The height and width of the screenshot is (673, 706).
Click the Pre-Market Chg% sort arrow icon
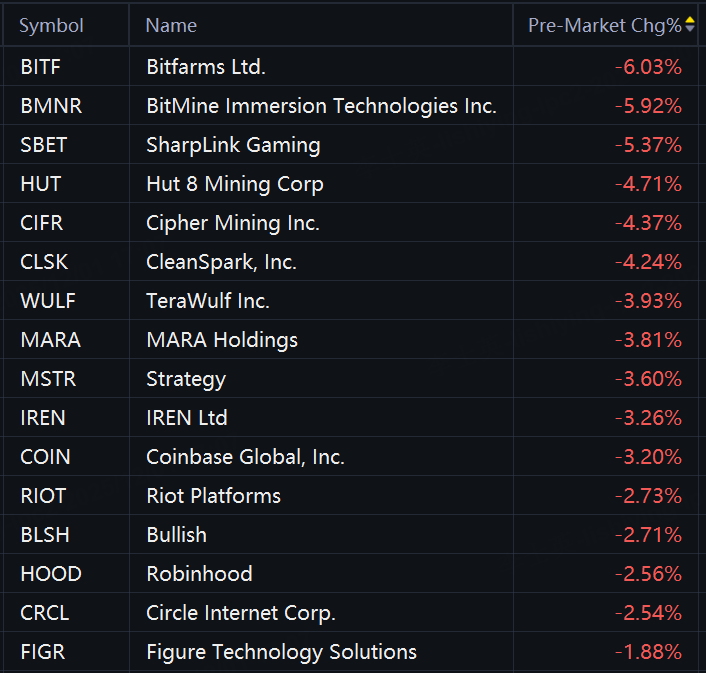(x=690, y=25)
